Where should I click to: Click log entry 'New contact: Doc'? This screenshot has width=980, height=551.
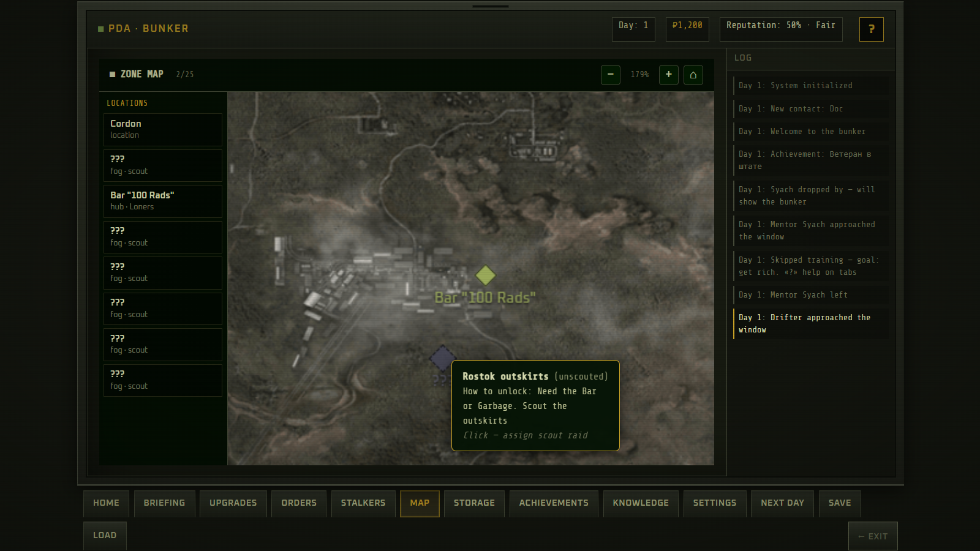point(811,109)
